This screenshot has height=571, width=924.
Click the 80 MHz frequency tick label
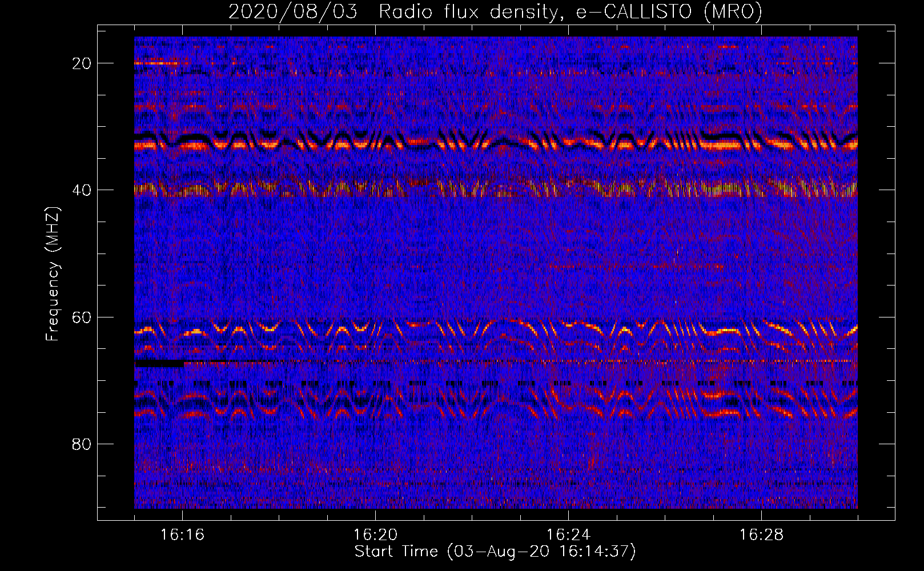82,444
